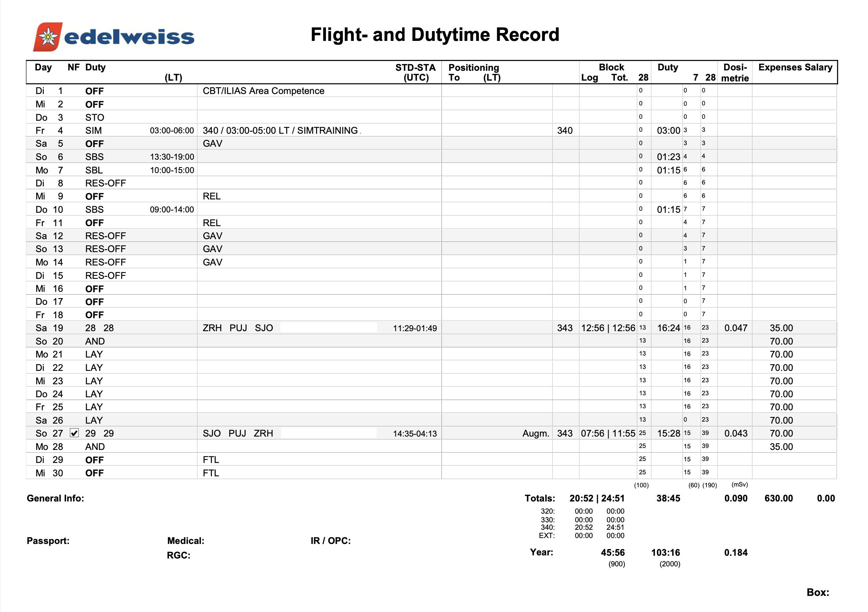Click the General Info label
Viewport: 868px width, 612px height.
pyautogui.click(x=55, y=498)
